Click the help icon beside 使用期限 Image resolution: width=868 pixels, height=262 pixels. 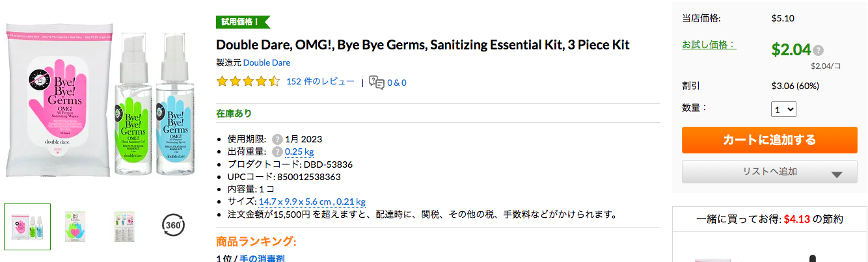pyautogui.click(x=277, y=139)
